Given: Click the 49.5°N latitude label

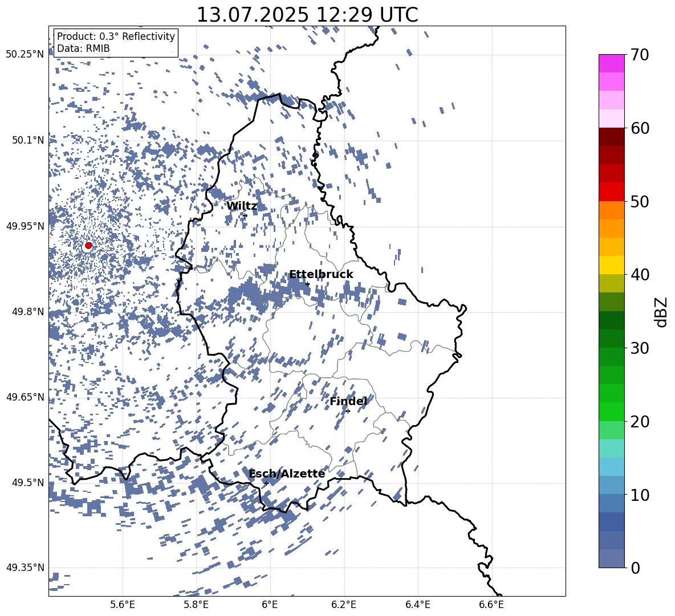Looking at the screenshot, I should tap(28, 482).
